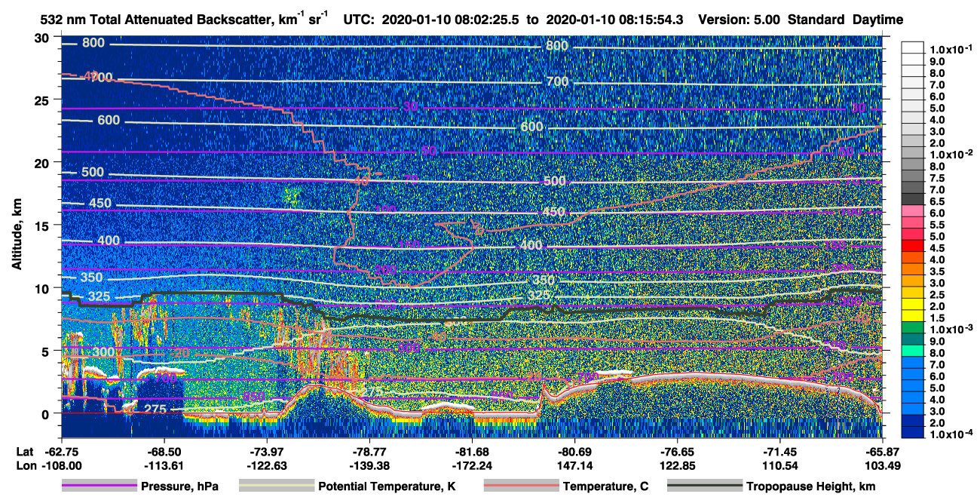980x503 pixels.
Task: Select altitude tick label 20
Action: coord(42,163)
